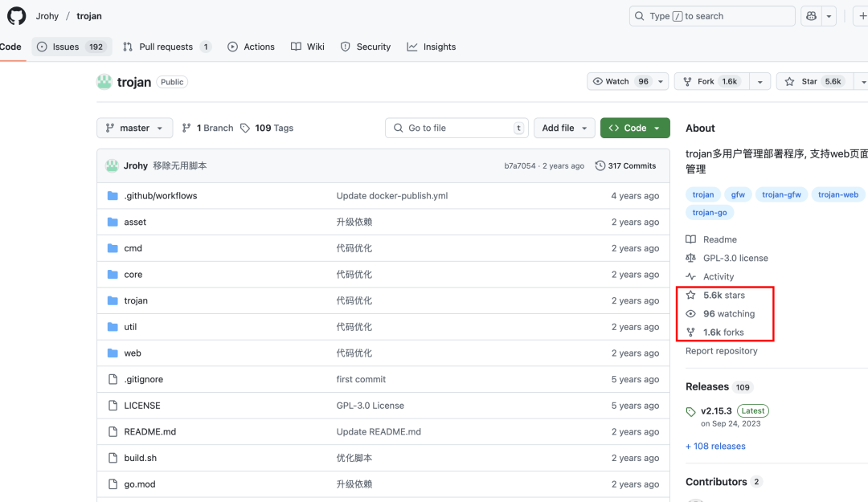This screenshot has width=868, height=502.
Task: Open the master branch selector
Action: [134, 128]
